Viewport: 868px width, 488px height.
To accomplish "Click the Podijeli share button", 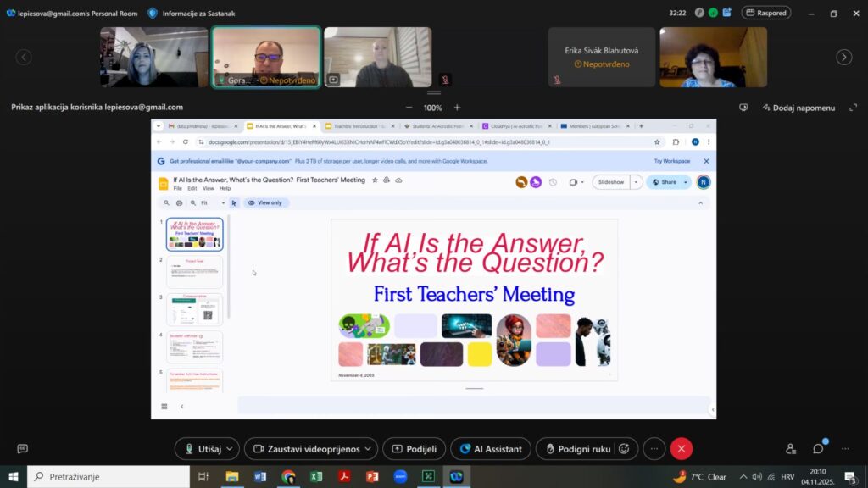I will 414,449.
